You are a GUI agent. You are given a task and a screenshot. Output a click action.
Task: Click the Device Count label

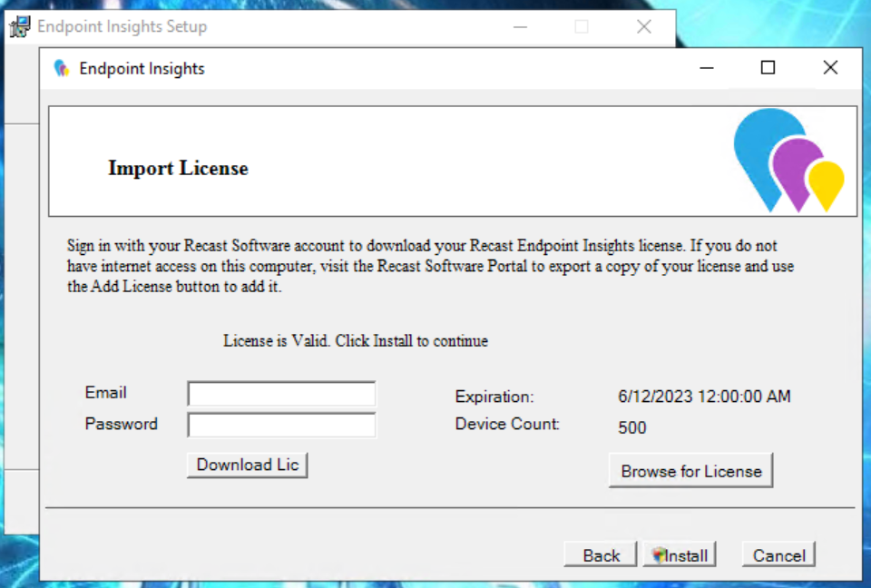[x=506, y=424]
